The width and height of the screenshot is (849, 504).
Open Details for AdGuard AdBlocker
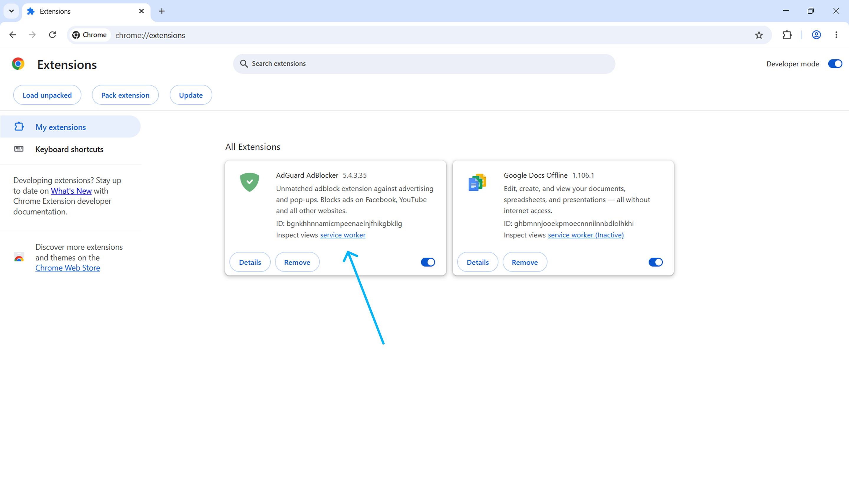(250, 262)
